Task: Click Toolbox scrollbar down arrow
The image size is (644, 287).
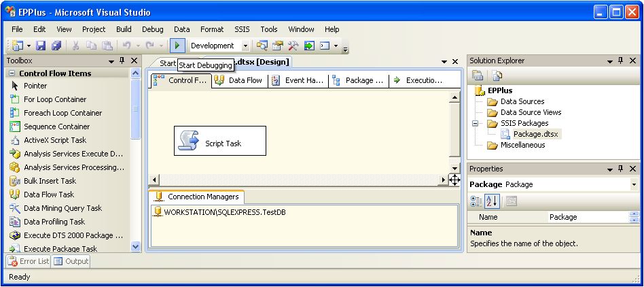Action: tap(136, 247)
